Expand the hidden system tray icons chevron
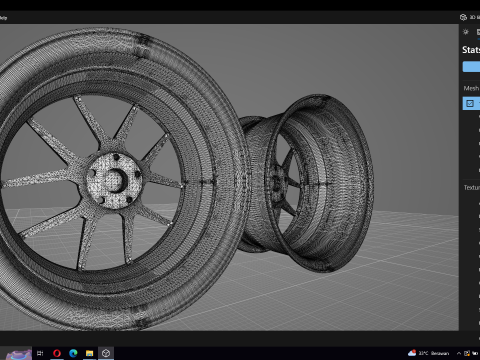Image resolution: width=480 pixels, height=360 pixels. coord(459,353)
